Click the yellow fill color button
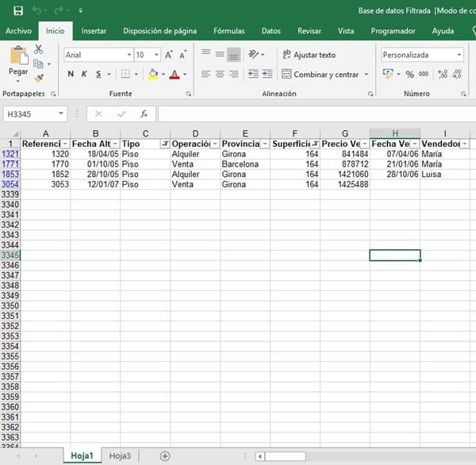 pyautogui.click(x=153, y=74)
